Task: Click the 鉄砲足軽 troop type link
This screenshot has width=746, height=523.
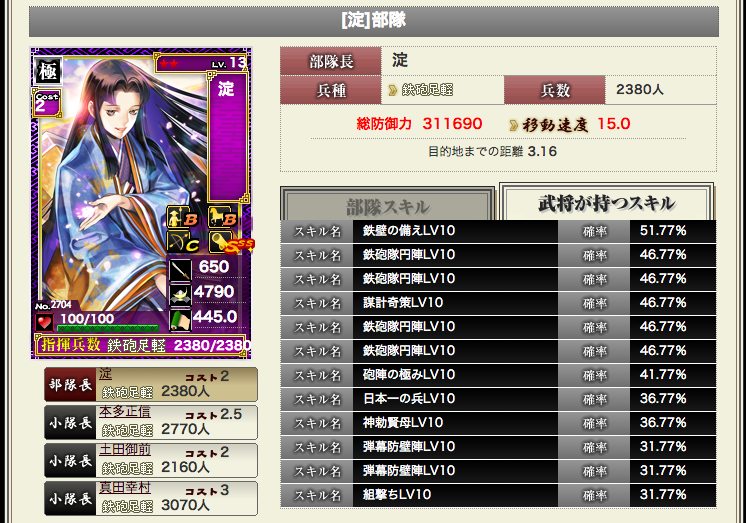Action: (x=427, y=89)
